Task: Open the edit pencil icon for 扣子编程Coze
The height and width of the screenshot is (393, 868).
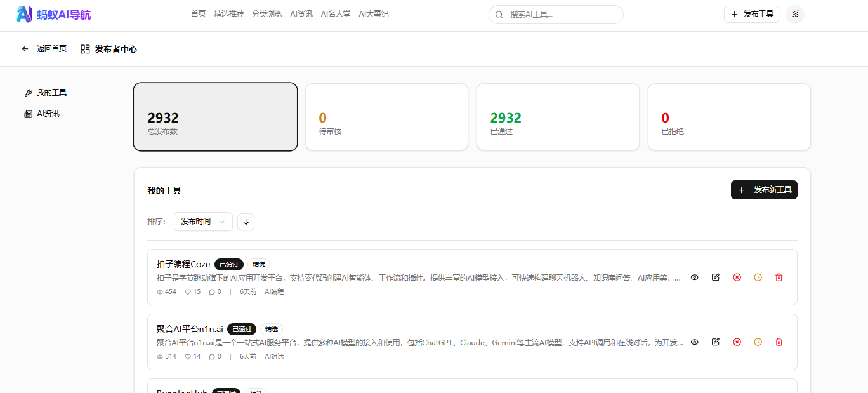Action: click(x=715, y=277)
